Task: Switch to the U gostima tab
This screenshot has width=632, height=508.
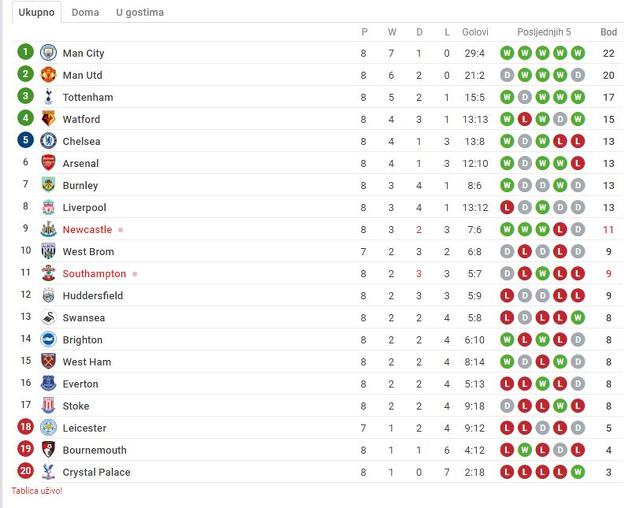Action: pyautogui.click(x=140, y=12)
